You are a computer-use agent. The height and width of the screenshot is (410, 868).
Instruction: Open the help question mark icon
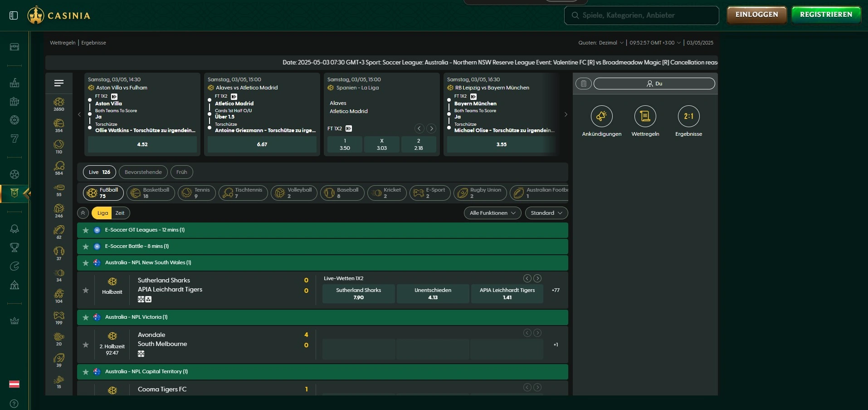tap(14, 404)
